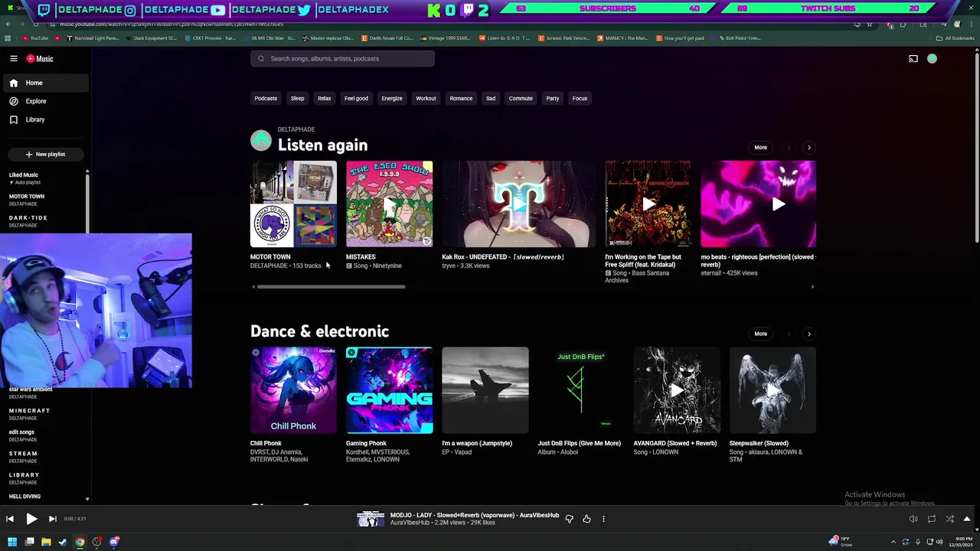This screenshot has height=551, width=980.
Task: Click the DELTAPHADE profile avatar beside Listen again
Action: [x=261, y=141]
